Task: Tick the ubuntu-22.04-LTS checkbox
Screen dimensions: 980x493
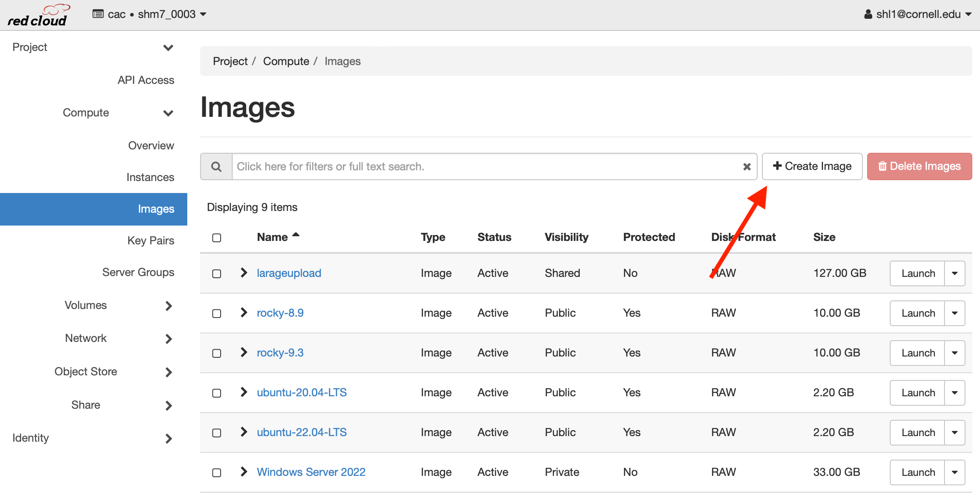Action: click(x=217, y=433)
